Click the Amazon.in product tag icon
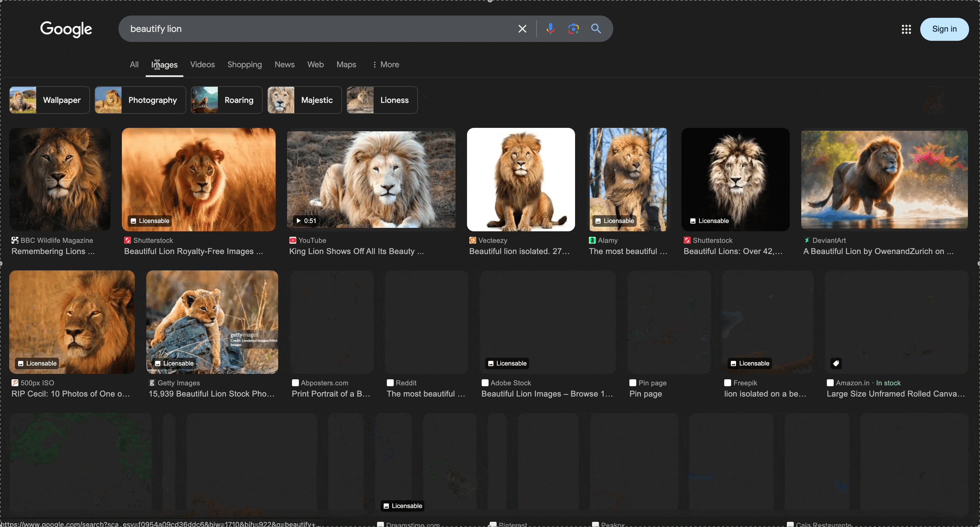The width and height of the screenshot is (980, 527). point(836,363)
